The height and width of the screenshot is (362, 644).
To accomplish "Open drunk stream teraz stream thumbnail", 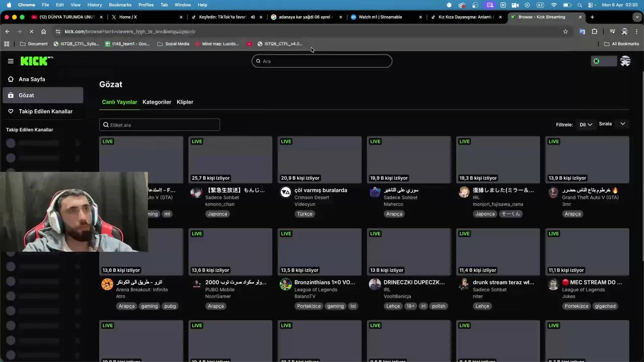I will pos(498,252).
